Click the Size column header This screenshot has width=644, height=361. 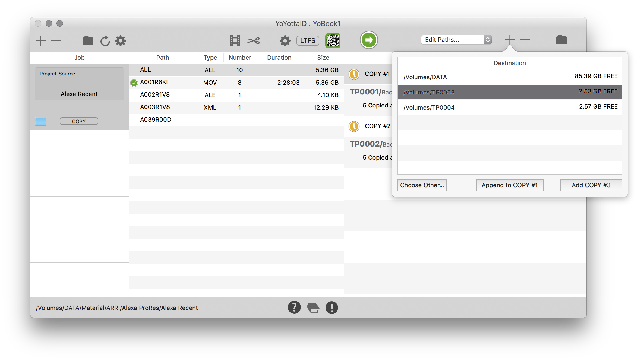point(323,58)
